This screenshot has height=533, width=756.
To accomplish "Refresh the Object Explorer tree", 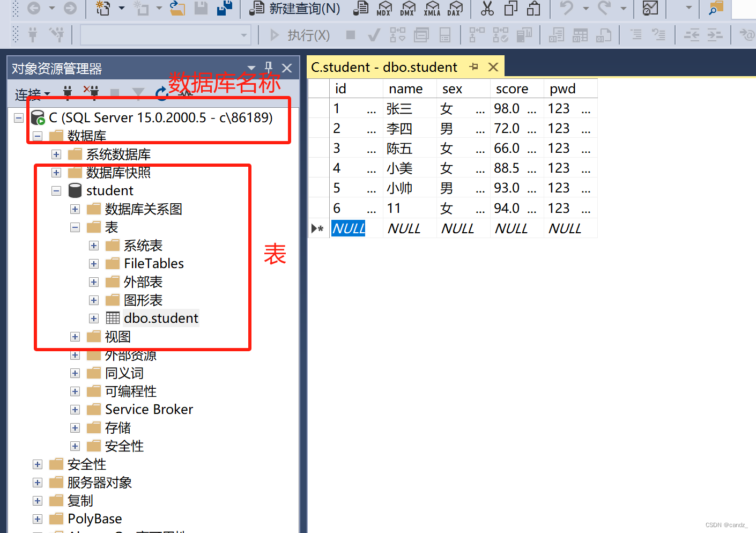I will [x=162, y=92].
